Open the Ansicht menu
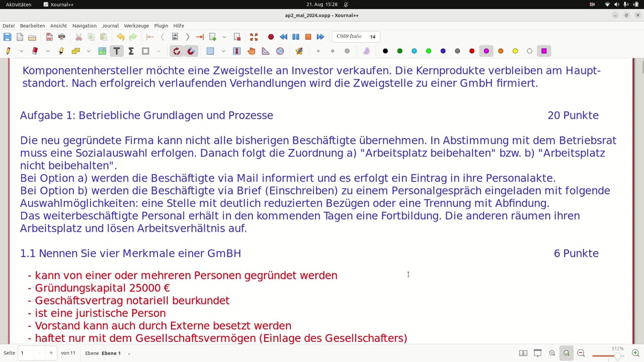This screenshot has width=644, height=362. pos(58,26)
